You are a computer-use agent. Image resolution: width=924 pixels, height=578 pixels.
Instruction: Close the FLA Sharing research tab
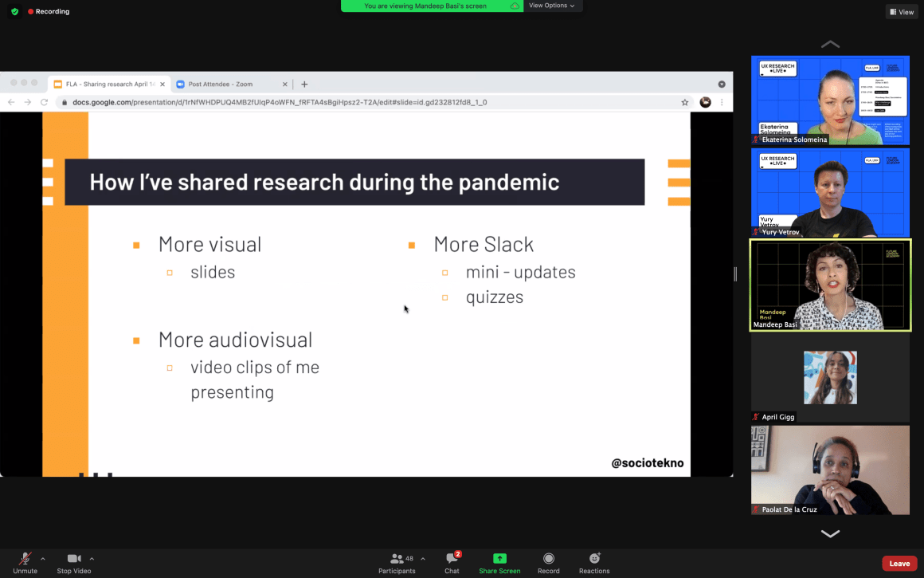[x=162, y=85]
